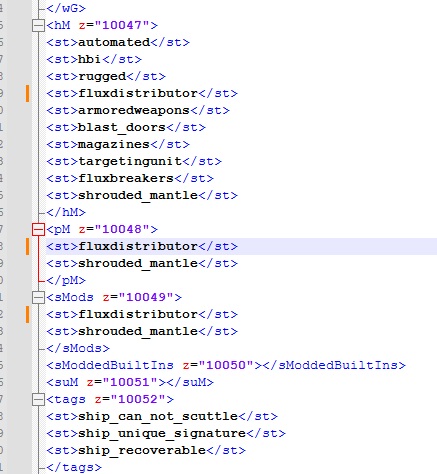Click fluxdistributor line inside hM block
This screenshot has width=437, height=474.
pyautogui.click(x=142, y=93)
